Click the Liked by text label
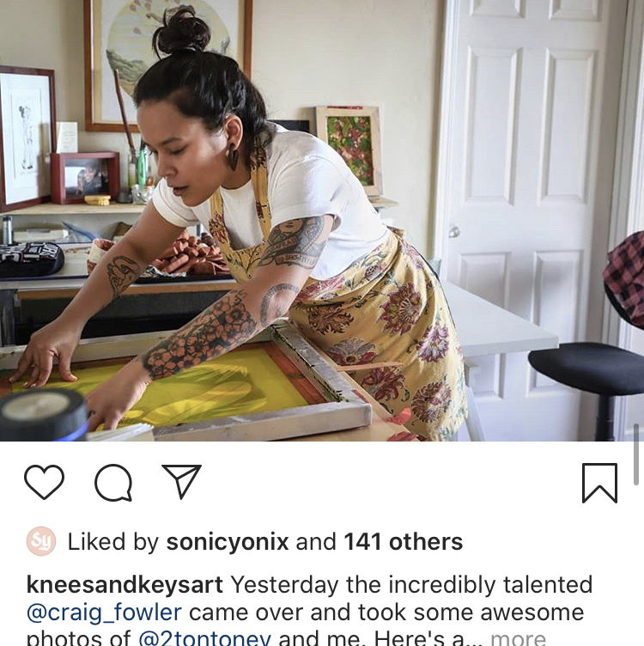 pyautogui.click(x=113, y=541)
